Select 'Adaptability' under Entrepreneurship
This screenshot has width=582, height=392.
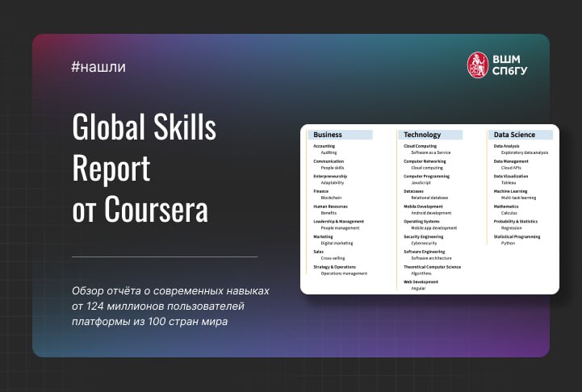pos(333,182)
